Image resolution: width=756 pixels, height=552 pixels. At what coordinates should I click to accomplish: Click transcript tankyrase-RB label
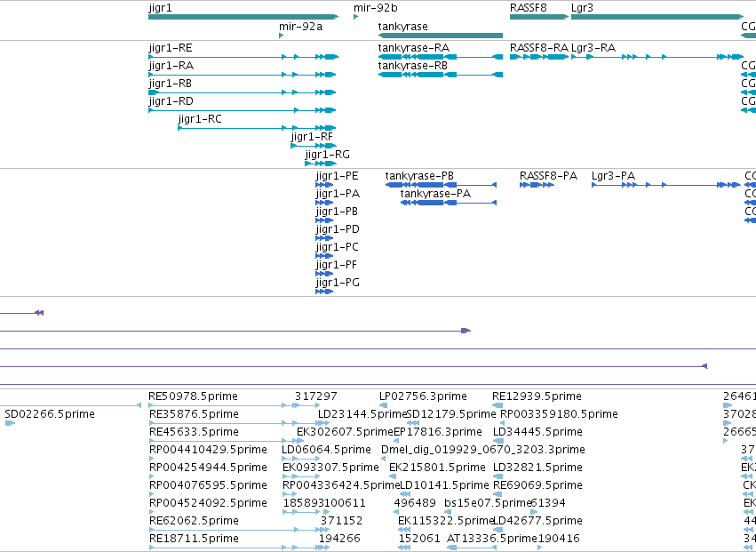[x=413, y=66]
